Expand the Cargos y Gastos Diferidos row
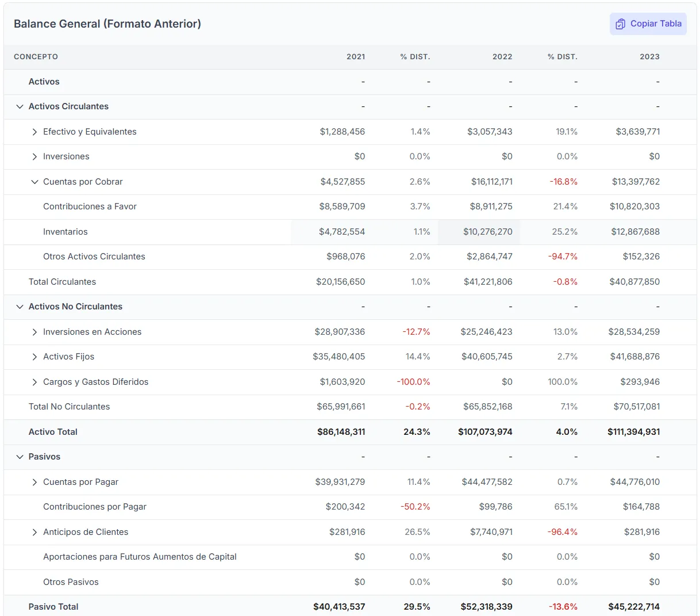This screenshot has width=700, height=616. point(34,382)
